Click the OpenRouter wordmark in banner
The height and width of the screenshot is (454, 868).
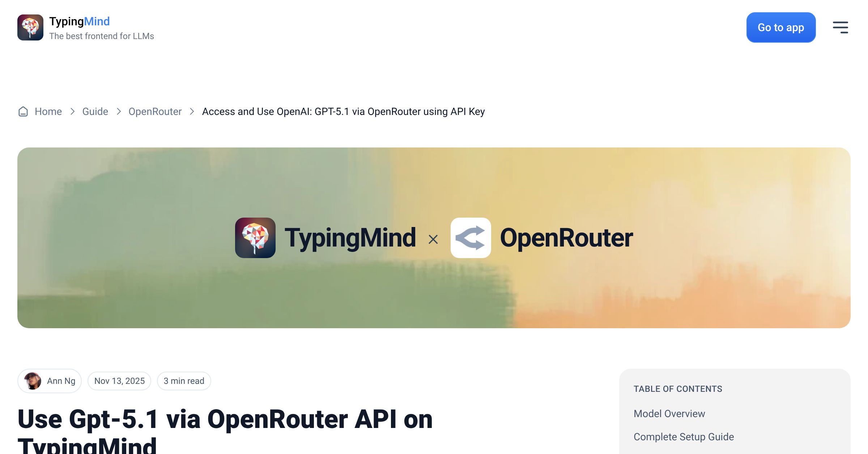click(x=566, y=238)
